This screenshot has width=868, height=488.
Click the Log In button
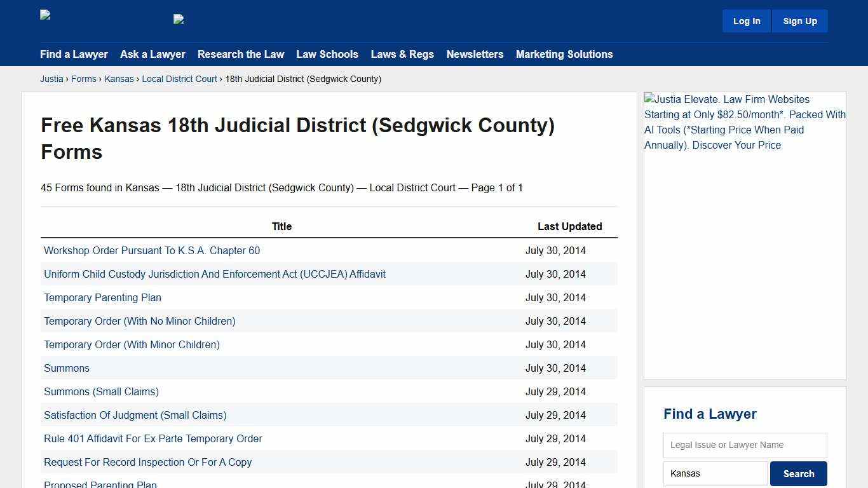(x=746, y=20)
